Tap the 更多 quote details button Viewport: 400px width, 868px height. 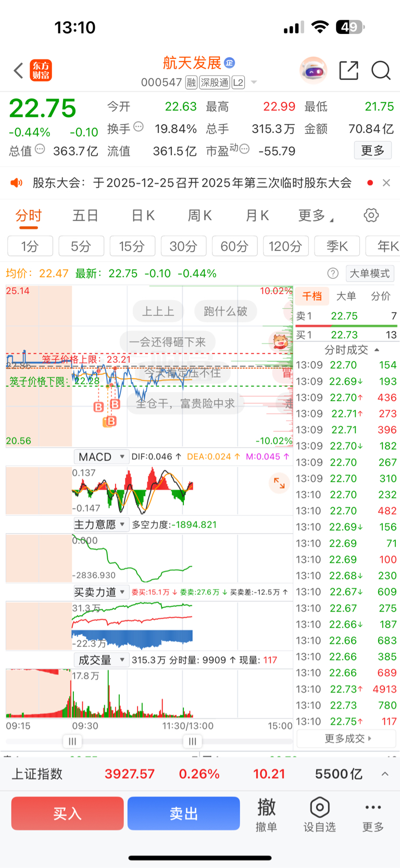[x=373, y=151]
